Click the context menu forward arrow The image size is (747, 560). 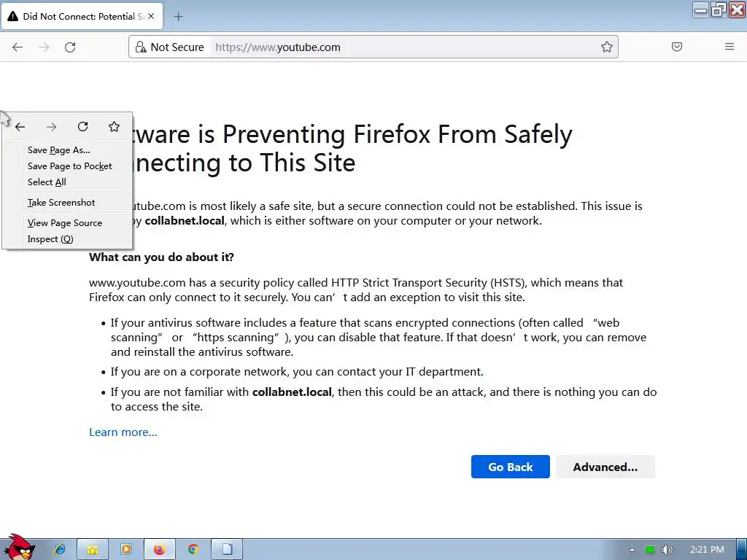[x=52, y=127]
